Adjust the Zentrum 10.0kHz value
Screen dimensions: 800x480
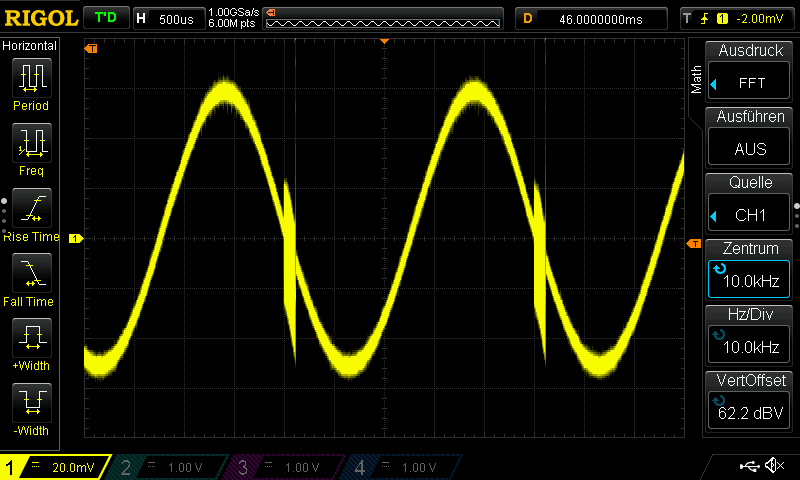click(749, 270)
